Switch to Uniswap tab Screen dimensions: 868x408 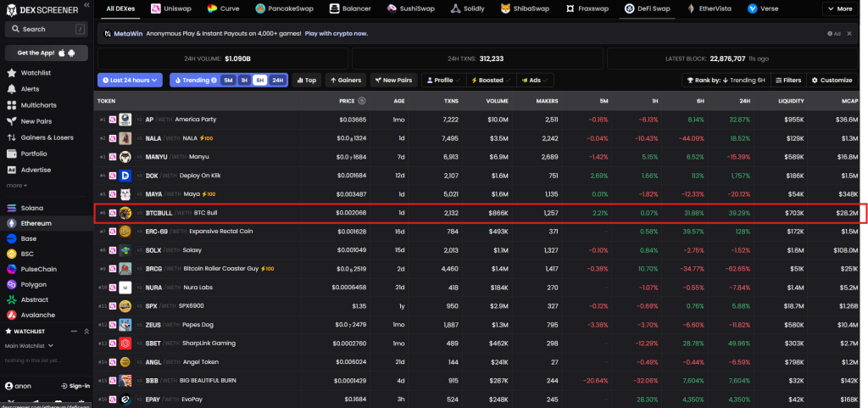[171, 8]
